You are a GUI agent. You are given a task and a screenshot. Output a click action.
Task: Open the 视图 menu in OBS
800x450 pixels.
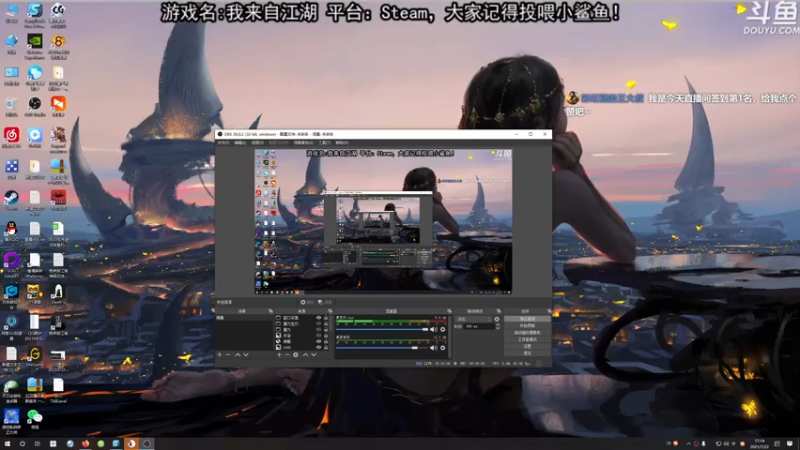(x=258, y=143)
